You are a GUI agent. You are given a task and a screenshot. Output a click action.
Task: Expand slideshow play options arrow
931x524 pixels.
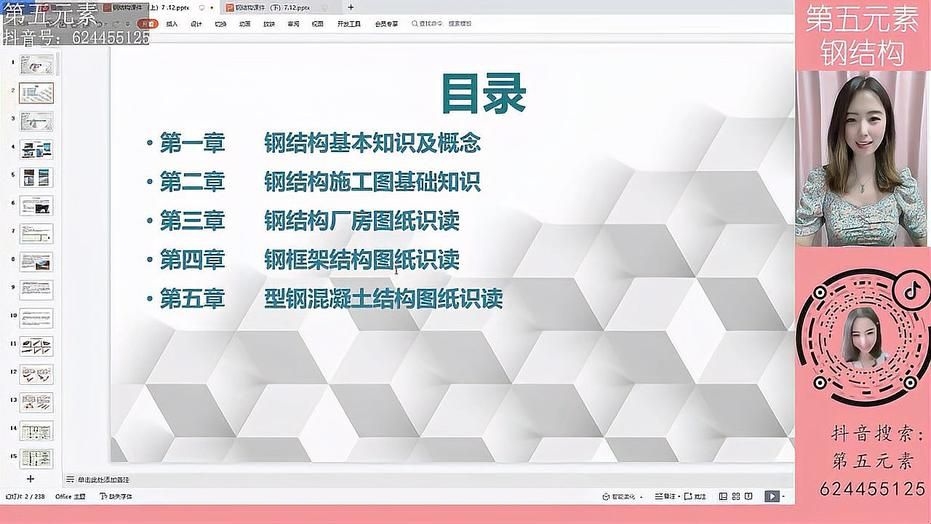coord(783,497)
